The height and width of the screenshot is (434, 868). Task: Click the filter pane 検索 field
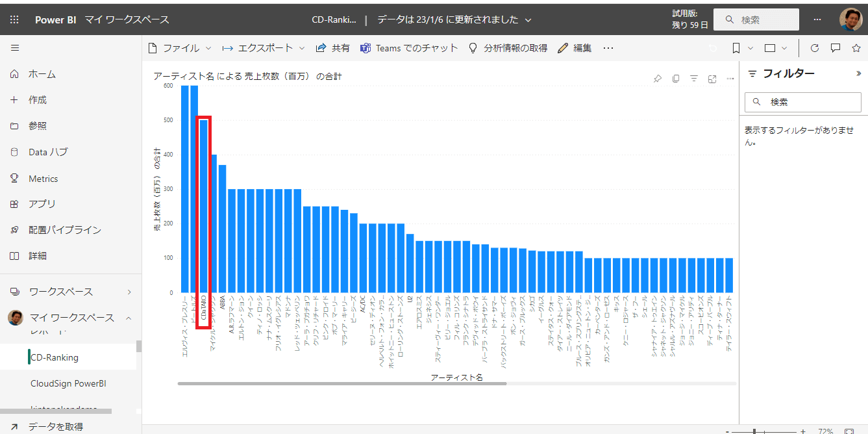(x=803, y=102)
